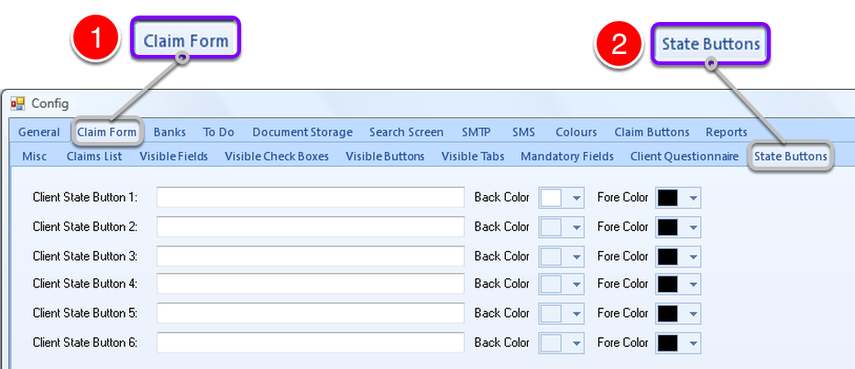Switch to the Claim Form tab
855x369 pixels.
point(107,132)
